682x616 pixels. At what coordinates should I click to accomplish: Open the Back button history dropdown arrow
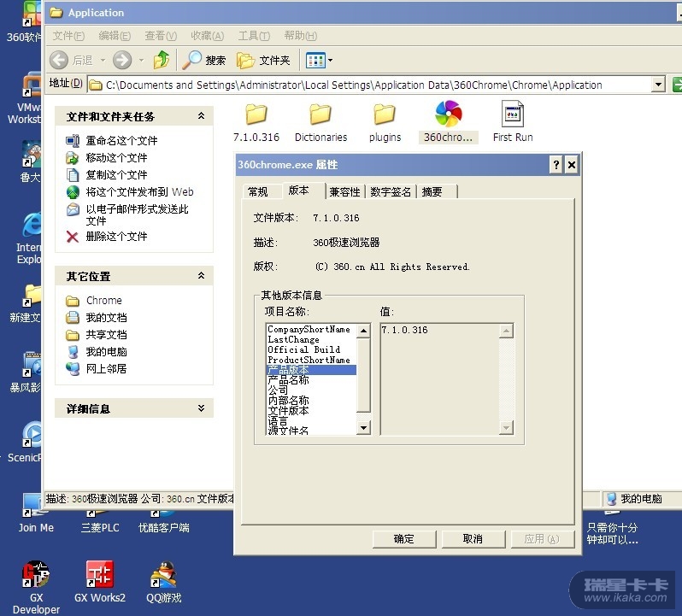click(103, 60)
